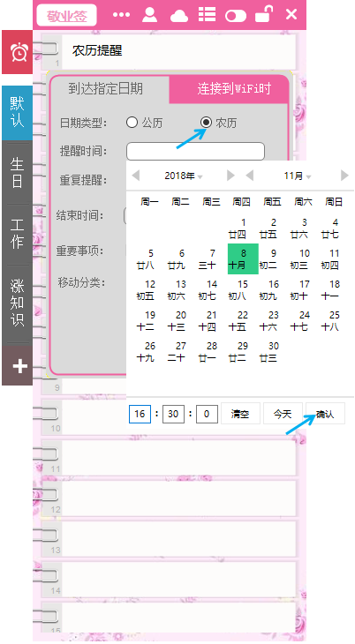
Task: Expand the 11月 month dropdown
Action: click(298, 176)
